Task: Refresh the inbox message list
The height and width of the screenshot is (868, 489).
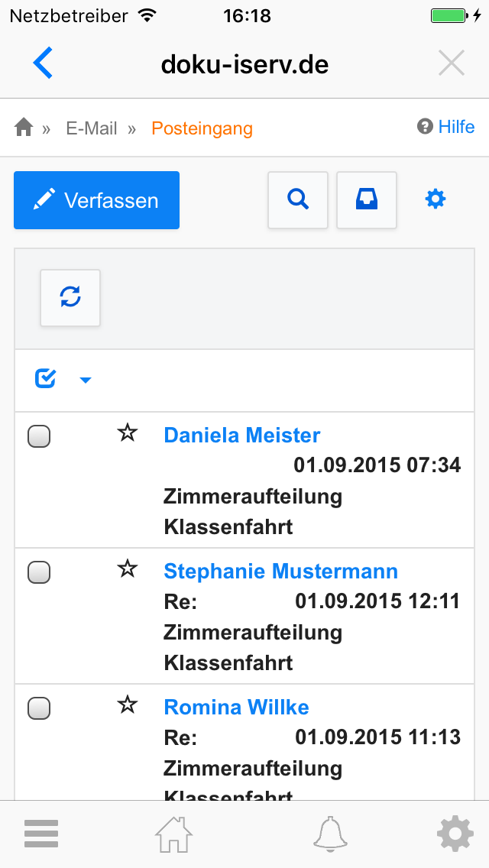Action: (70, 298)
